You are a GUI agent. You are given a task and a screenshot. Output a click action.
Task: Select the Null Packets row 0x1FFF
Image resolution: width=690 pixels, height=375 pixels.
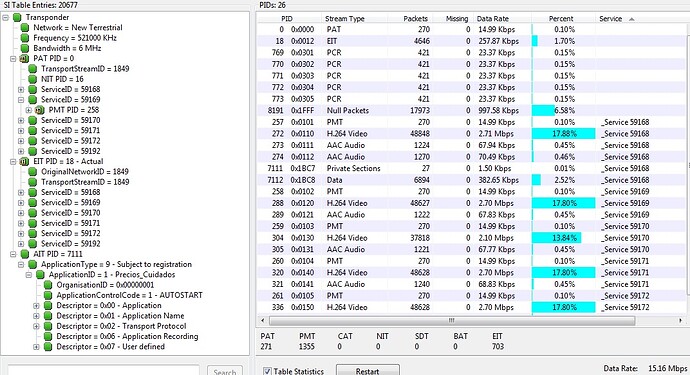pyautogui.click(x=471, y=110)
